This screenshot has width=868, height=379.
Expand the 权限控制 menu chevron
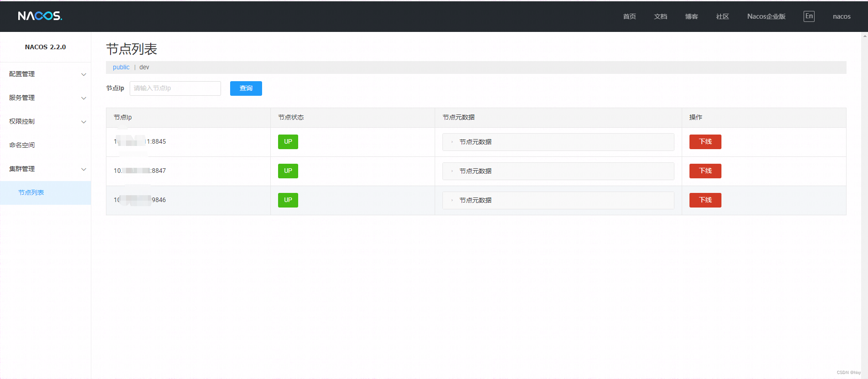[84, 122]
